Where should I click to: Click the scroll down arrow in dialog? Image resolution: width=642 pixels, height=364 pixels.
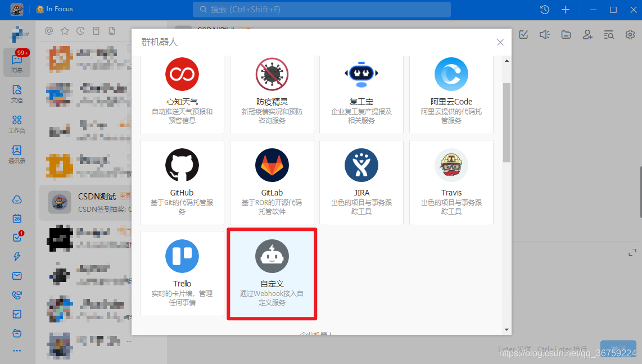[507, 329]
